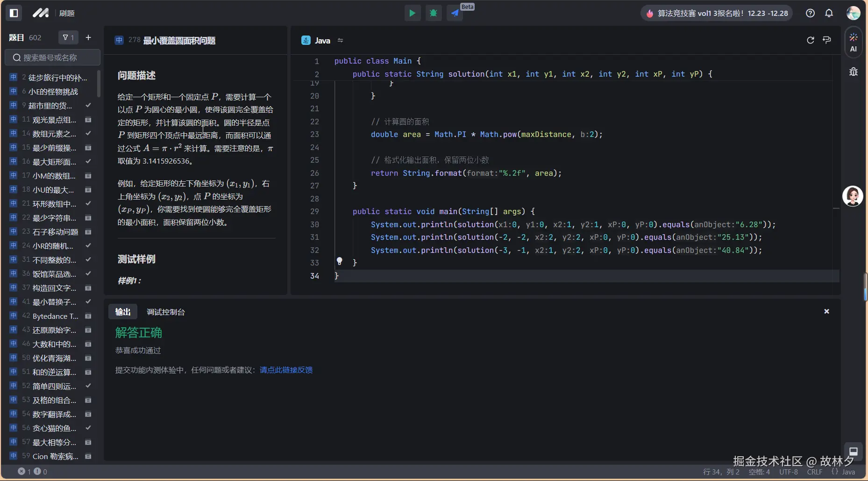Viewport: 868px width, 481px height.
Task: Switch to the 调试控制台 tab
Action: click(x=166, y=312)
